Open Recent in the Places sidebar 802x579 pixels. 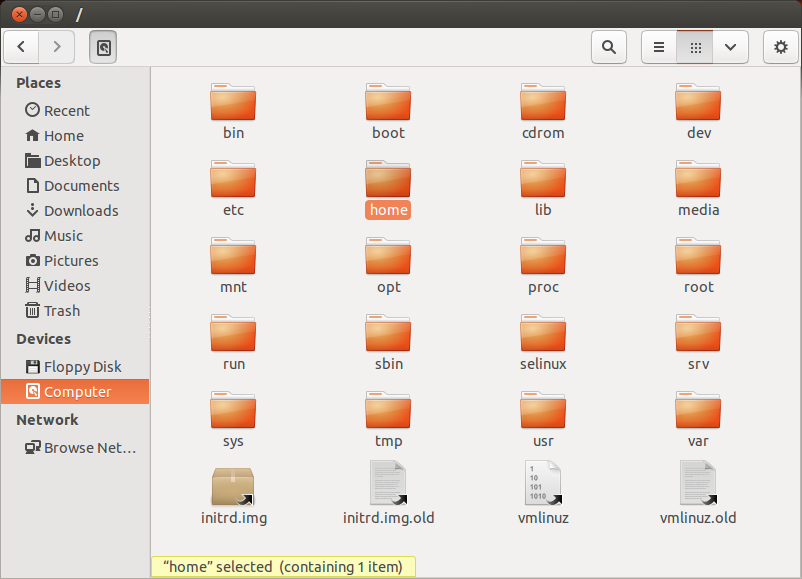[66, 111]
